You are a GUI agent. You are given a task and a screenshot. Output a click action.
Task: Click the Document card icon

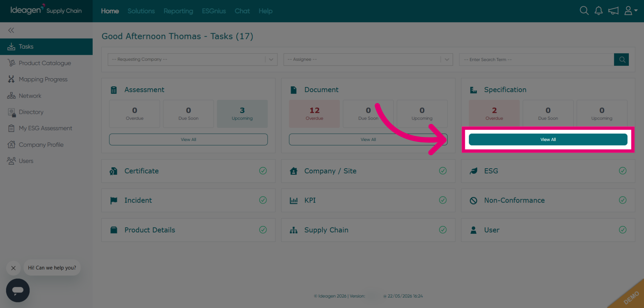click(293, 90)
